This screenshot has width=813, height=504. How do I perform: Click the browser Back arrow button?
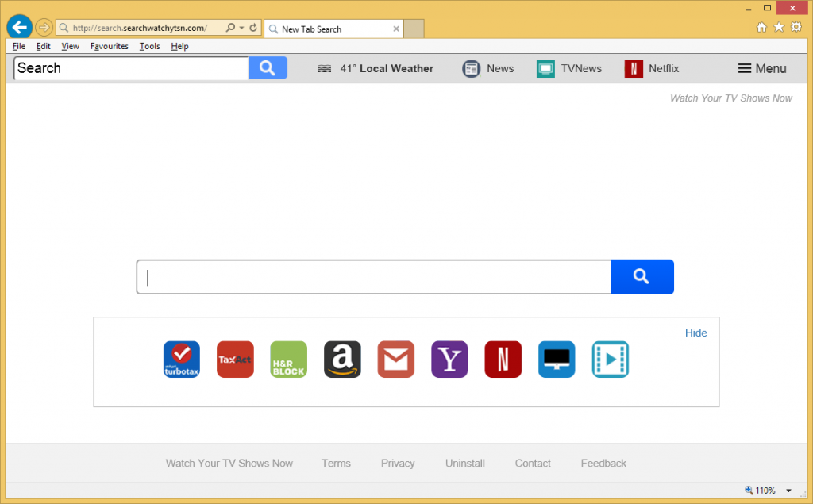tap(20, 27)
